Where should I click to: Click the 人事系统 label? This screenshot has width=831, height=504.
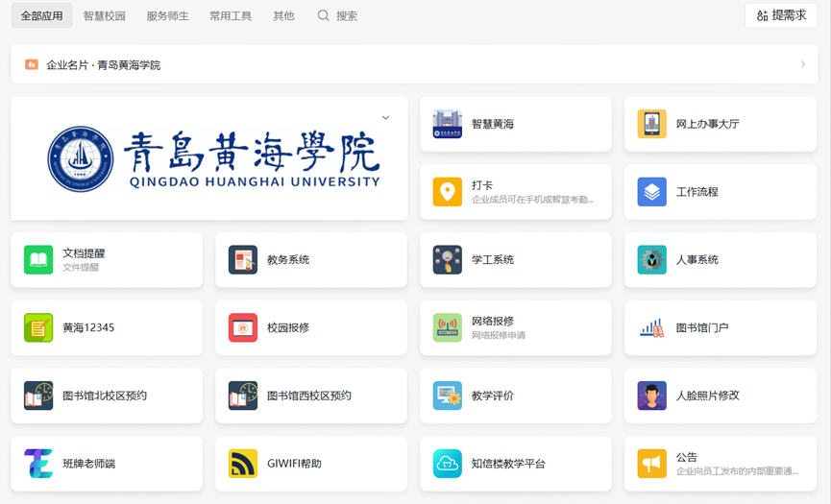(x=697, y=259)
